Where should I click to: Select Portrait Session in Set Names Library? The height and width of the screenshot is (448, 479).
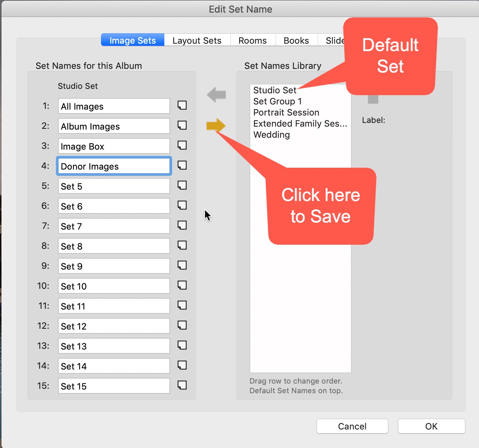click(x=286, y=113)
